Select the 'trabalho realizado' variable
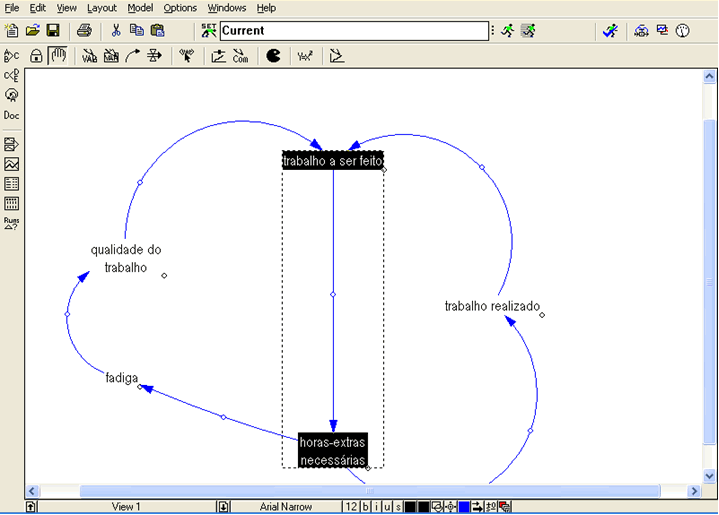The height and width of the screenshot is (515, 719). pyautogui.click(x=491, y=306)
